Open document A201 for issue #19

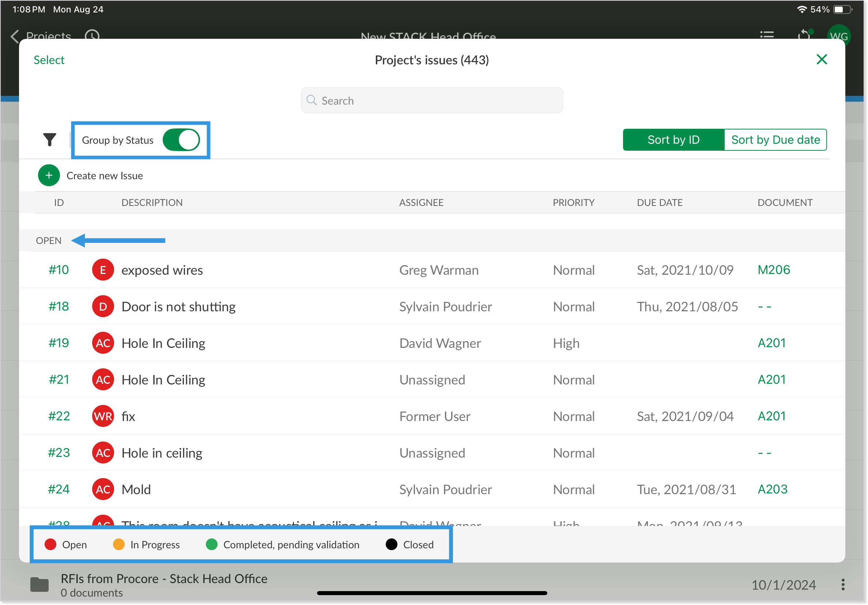tap(771, 343)
